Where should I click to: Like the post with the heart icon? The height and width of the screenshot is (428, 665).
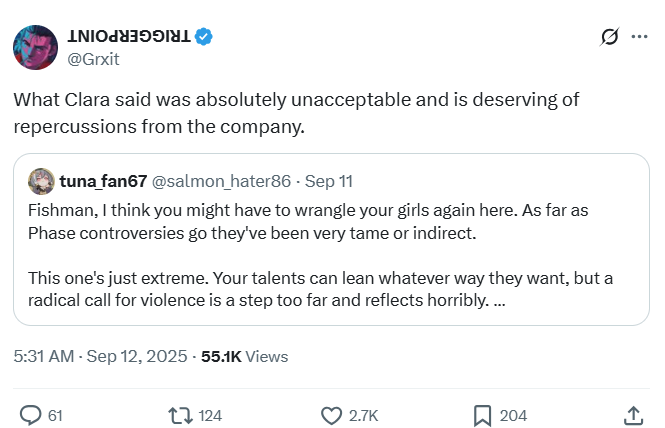tap(331, 415)
